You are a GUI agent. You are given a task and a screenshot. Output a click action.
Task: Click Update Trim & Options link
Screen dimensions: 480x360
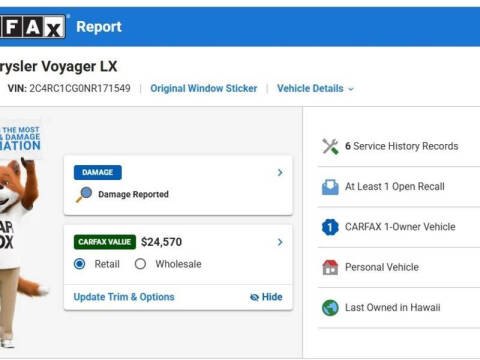pos(124,297)
